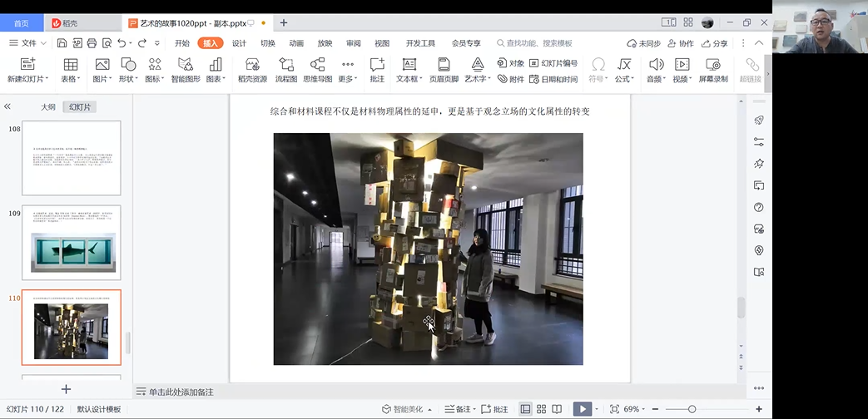Click the 分享 share button
868x419 pixels.
click(714, 43)
